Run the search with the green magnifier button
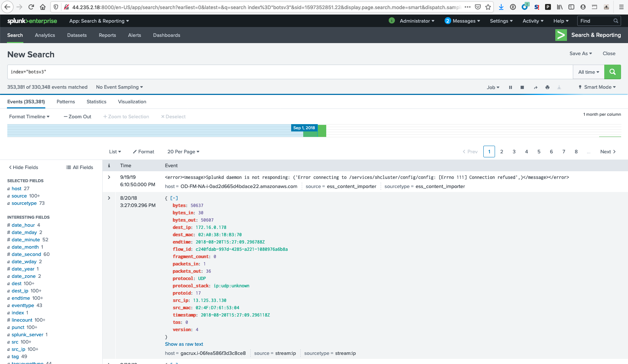 click(x=612, y=72)
